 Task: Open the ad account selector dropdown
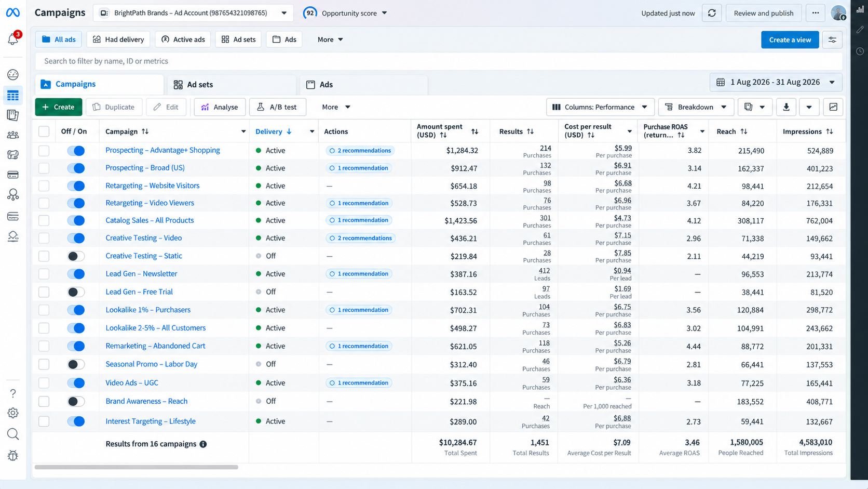(x=193, y=13)
